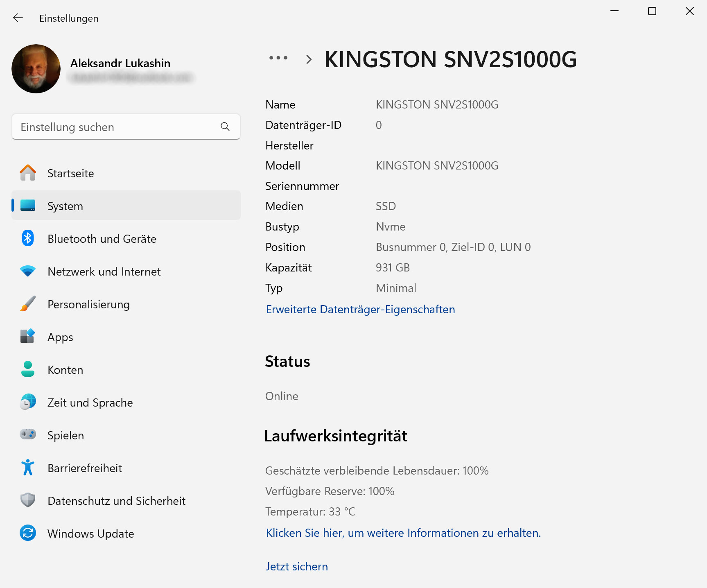
Task: Open Apps settings
Action: (x=126, y=337)
